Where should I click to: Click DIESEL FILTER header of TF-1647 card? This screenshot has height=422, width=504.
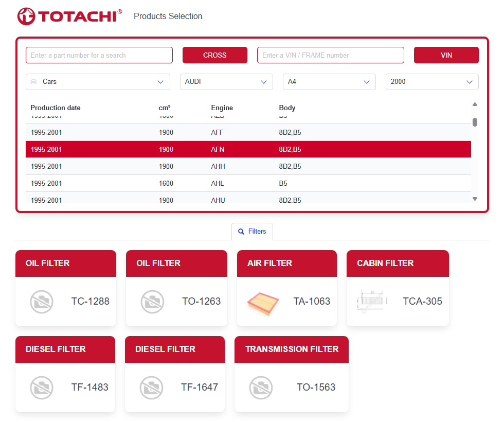[x=175, y=349]
